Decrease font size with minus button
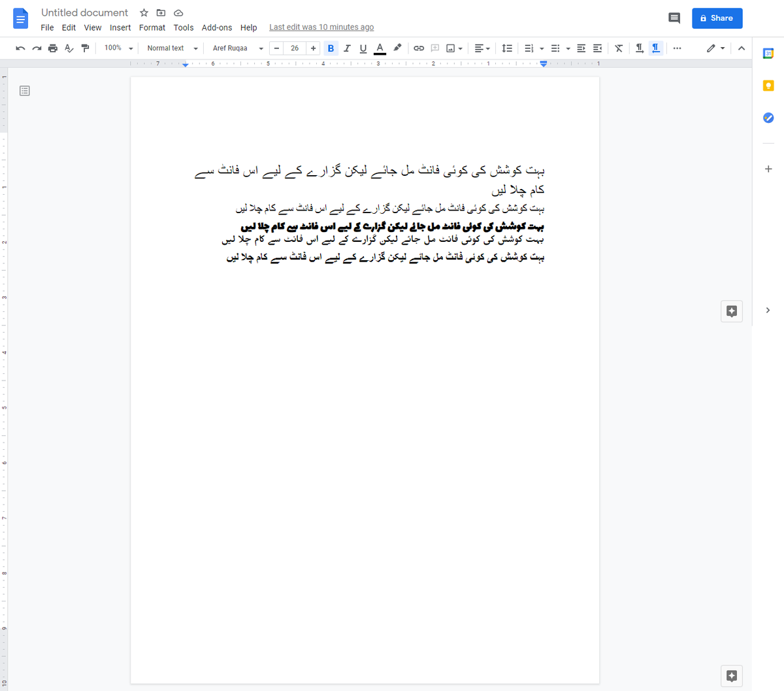Viewport: 784px width, 691px height. (x=276, y=48)
